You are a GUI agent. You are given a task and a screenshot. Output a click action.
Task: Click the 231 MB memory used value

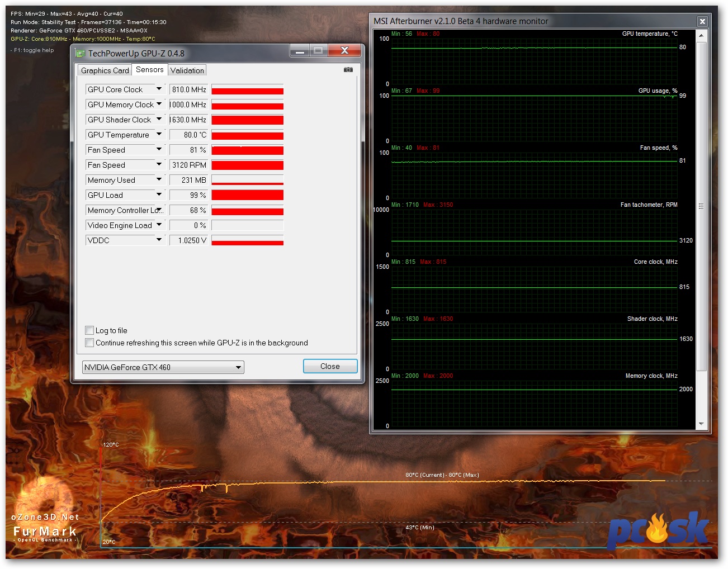point(189,180)
